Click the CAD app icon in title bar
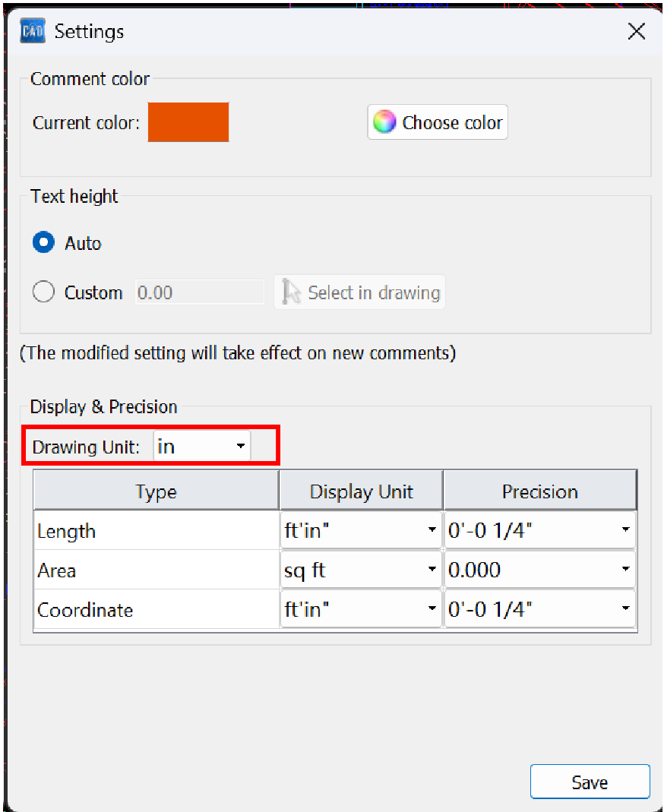 pos(32,32)
